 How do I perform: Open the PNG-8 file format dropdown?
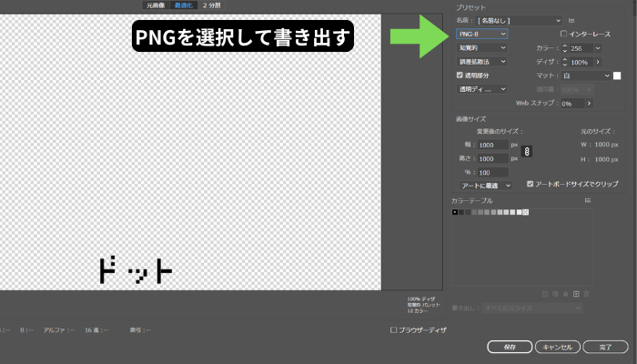[x=481, y=35]
